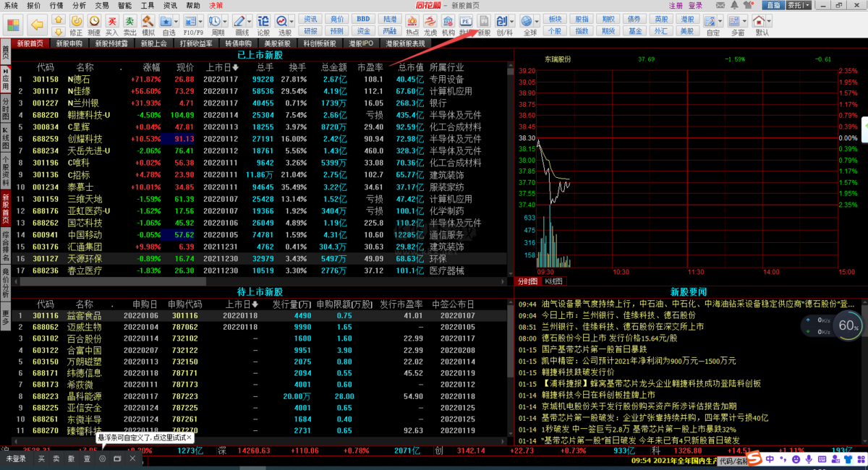Open the 行情 menu
The image size is (868, 470).
tap(56, 5)
